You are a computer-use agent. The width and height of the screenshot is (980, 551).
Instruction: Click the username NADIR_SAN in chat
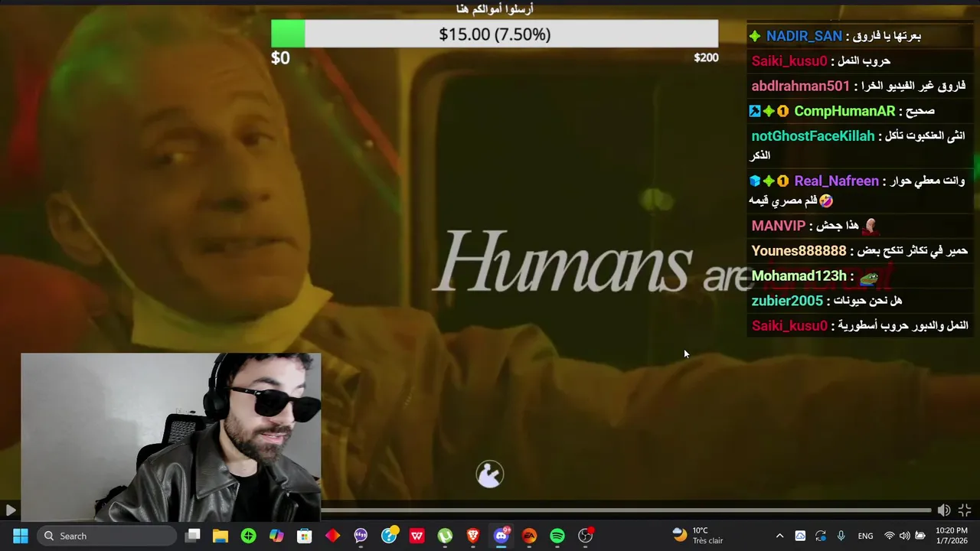tap(804, 36)
